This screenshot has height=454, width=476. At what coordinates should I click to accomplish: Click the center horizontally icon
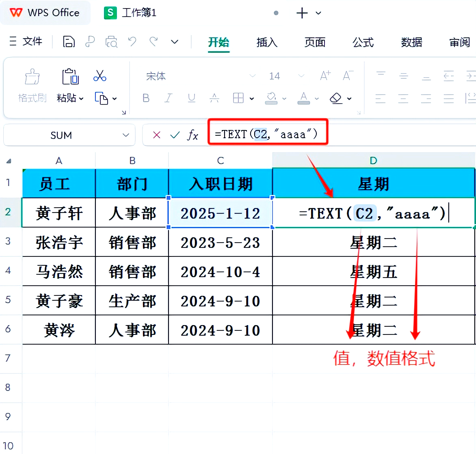click(x=403, y=98)
